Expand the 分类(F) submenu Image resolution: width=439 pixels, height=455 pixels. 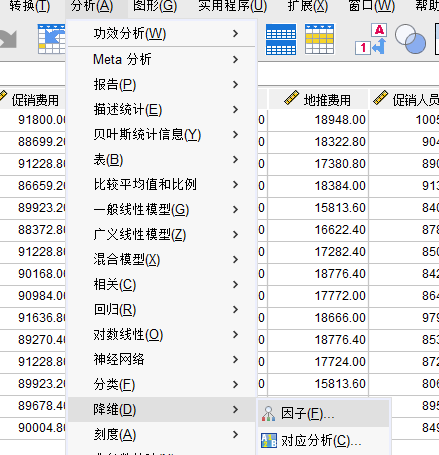(x=162, y=385)
